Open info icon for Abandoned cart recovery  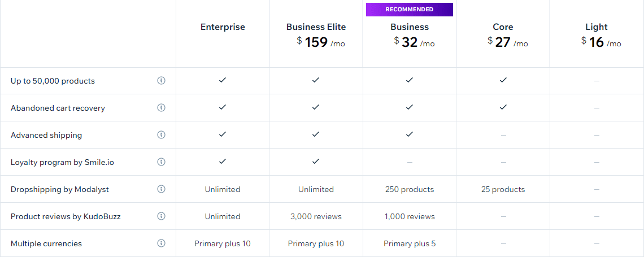161,107
